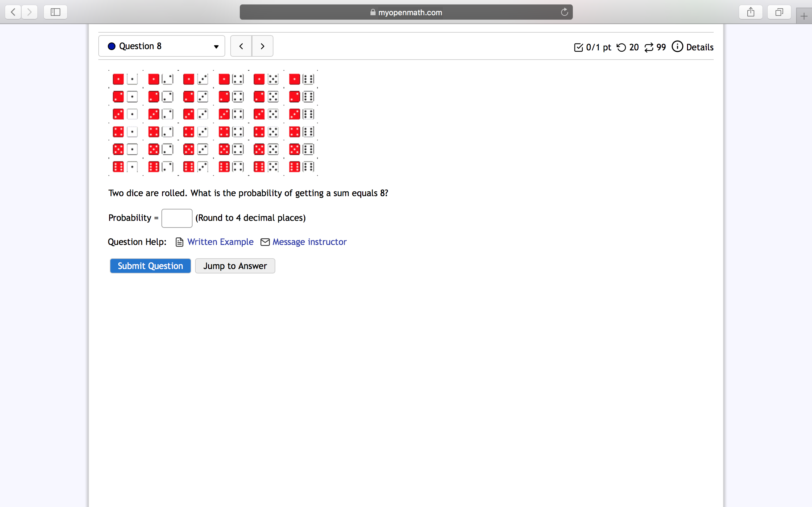Screen dimensions: 812x507
Task: Click the envelope icon beside Message instructor
Action: coord(265,242)
